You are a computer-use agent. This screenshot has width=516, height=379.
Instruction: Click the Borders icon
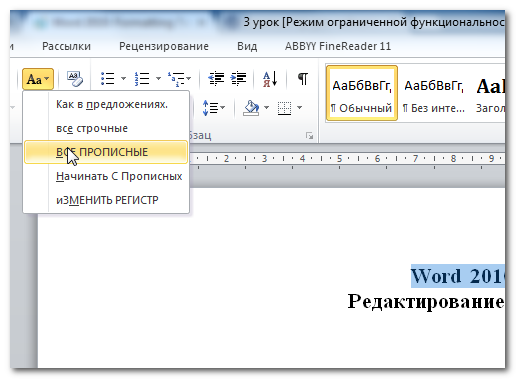click(x=284, y=108)
